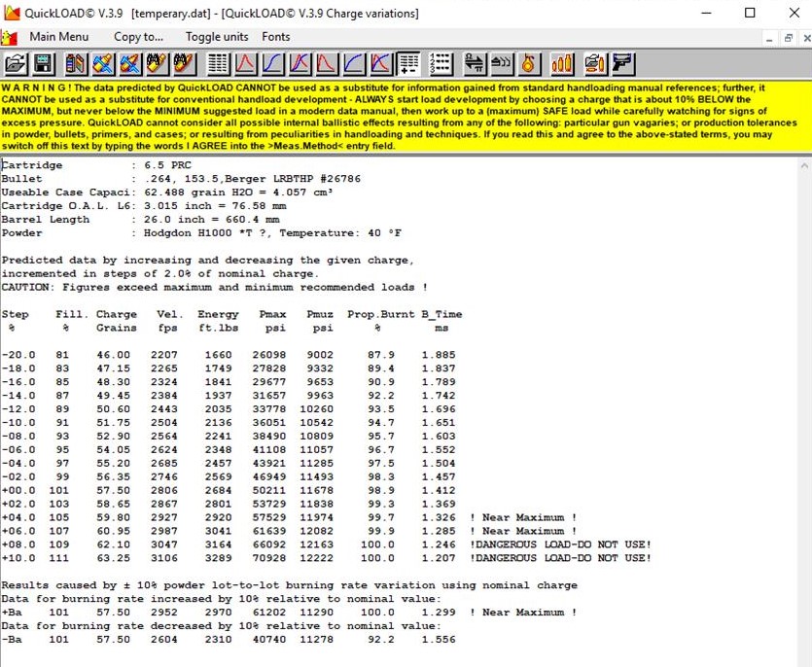Click Near Maximum warning on +04.0 row
This screenshot has width=812, height=667.
[523, 517]
